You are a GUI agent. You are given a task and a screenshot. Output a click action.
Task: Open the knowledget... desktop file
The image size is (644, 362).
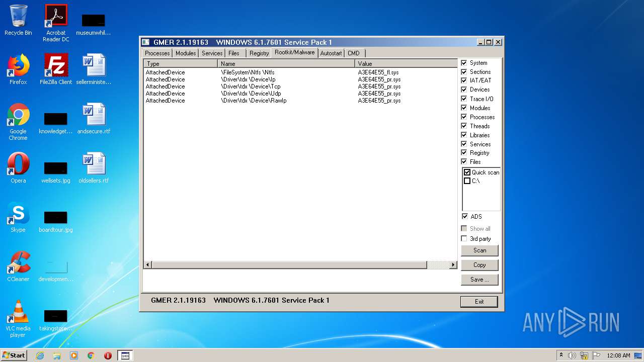click(x=56, y=122)
